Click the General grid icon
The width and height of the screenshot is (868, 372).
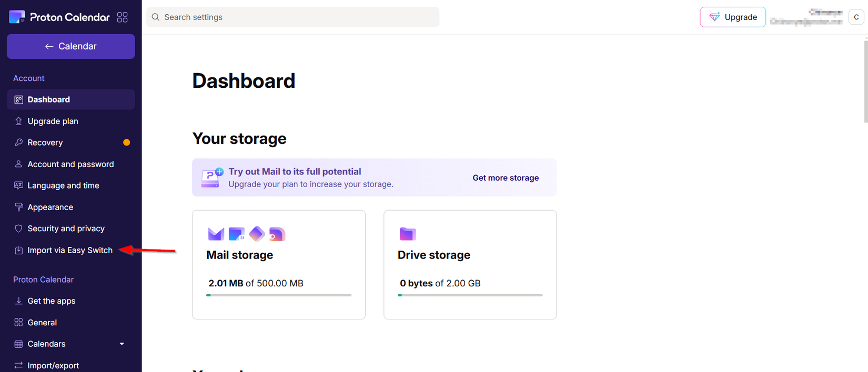click(18, 322)
